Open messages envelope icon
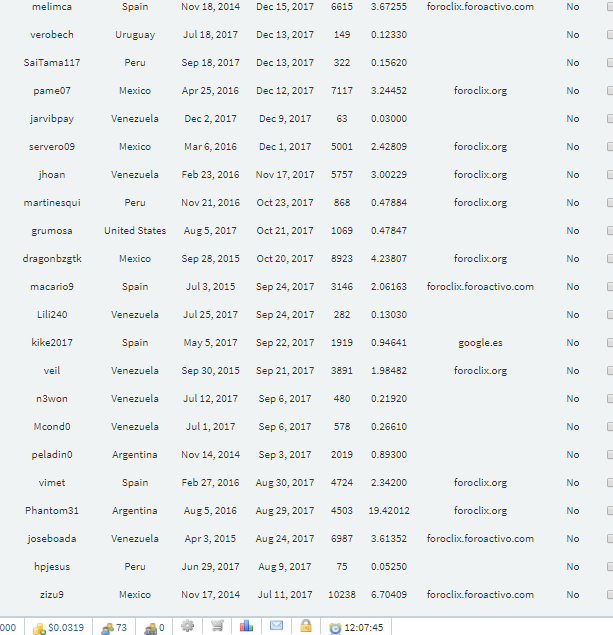Image resolution: width=613 pixels, height=635 pixels. 276,626
